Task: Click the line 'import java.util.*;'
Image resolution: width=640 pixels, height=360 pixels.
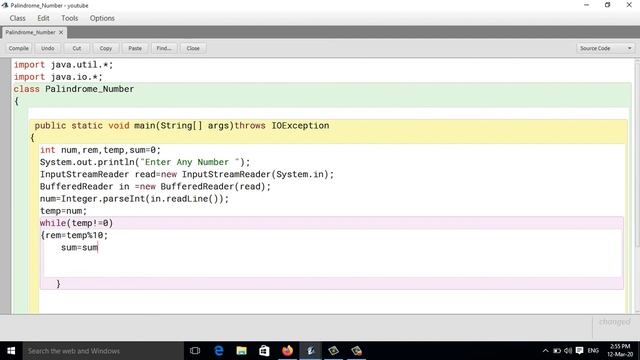Action: [63, 65]
